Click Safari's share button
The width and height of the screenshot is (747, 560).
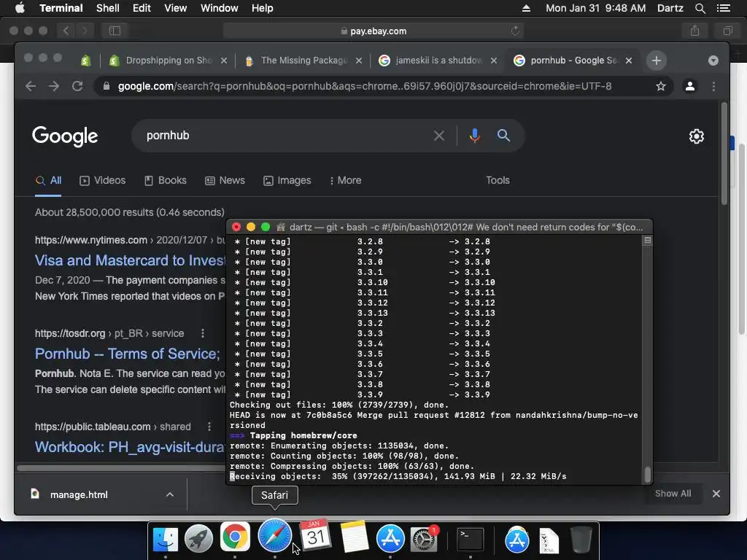pyautogui.click(x=695, y=31)
